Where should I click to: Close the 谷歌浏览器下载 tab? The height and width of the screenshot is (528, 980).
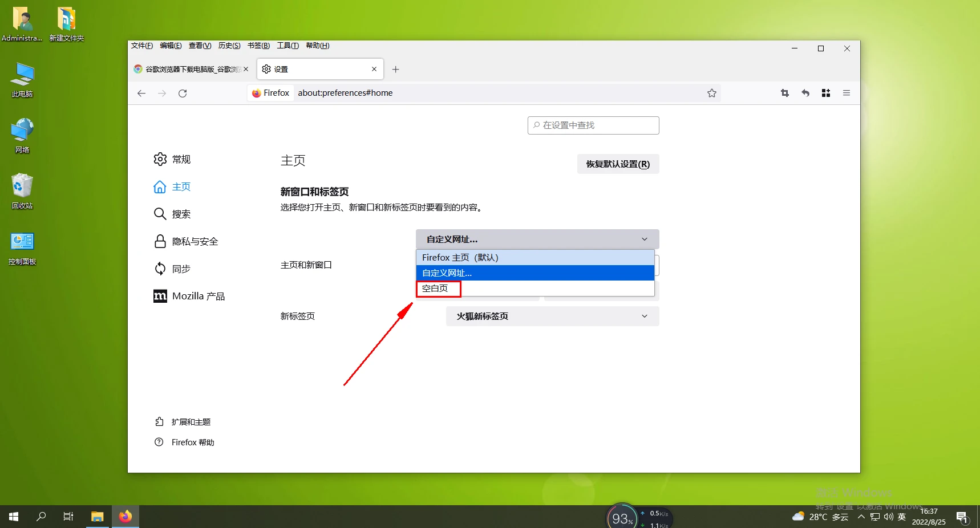pyautogui.click(x=246, y=69)
